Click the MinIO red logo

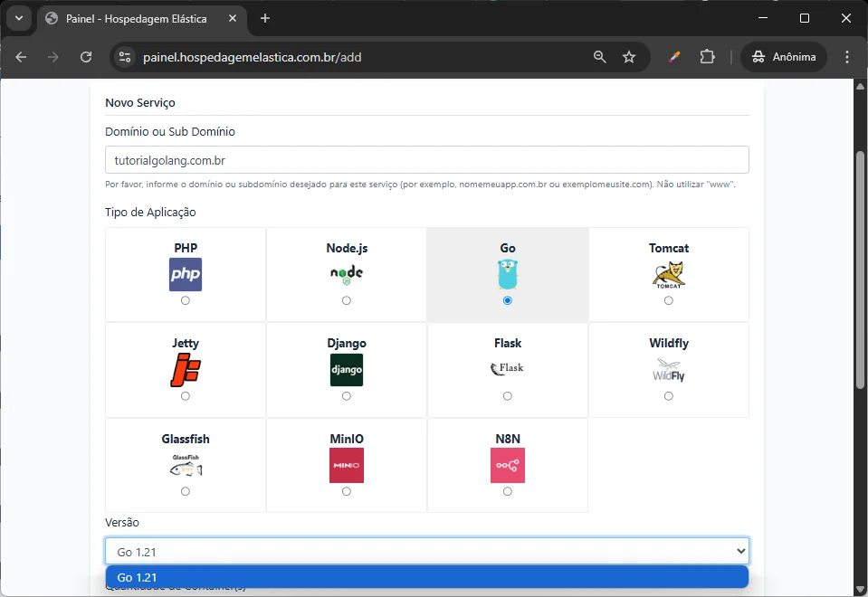click(x=347, y=465)
